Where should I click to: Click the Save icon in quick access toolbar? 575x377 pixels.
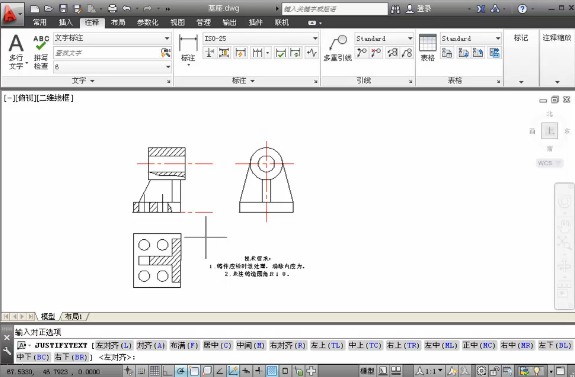coord(63,8)
